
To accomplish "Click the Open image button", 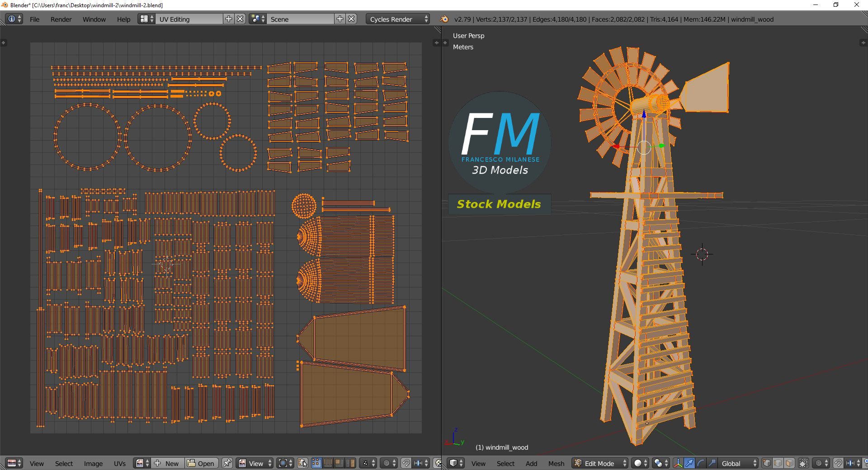I will [201, 463].
